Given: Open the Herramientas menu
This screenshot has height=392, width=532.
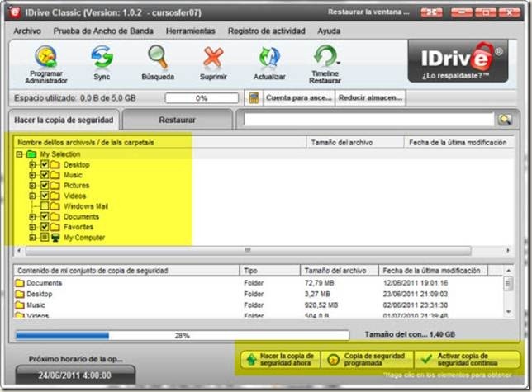Looking at the screenshot, I should (x=191, y=31).
